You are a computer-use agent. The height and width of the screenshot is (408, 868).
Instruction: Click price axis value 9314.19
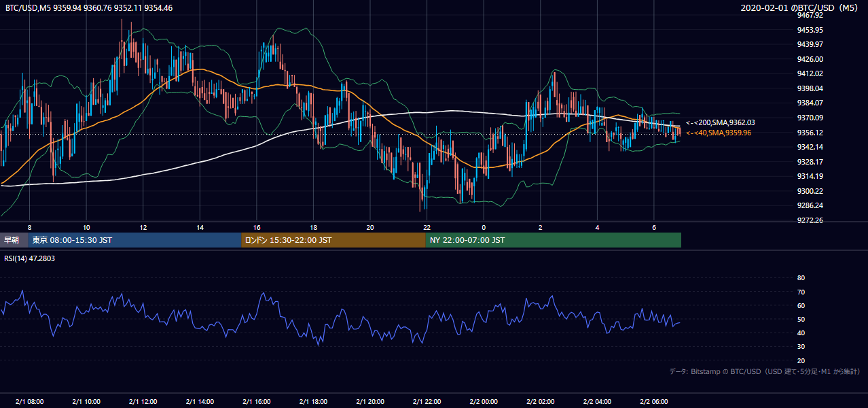tap(810, 176)
